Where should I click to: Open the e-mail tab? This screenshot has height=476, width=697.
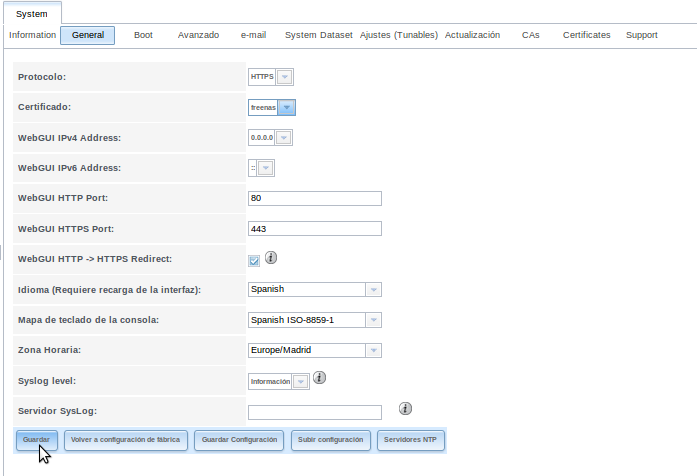pyautogui.click(x=253, y=35)
